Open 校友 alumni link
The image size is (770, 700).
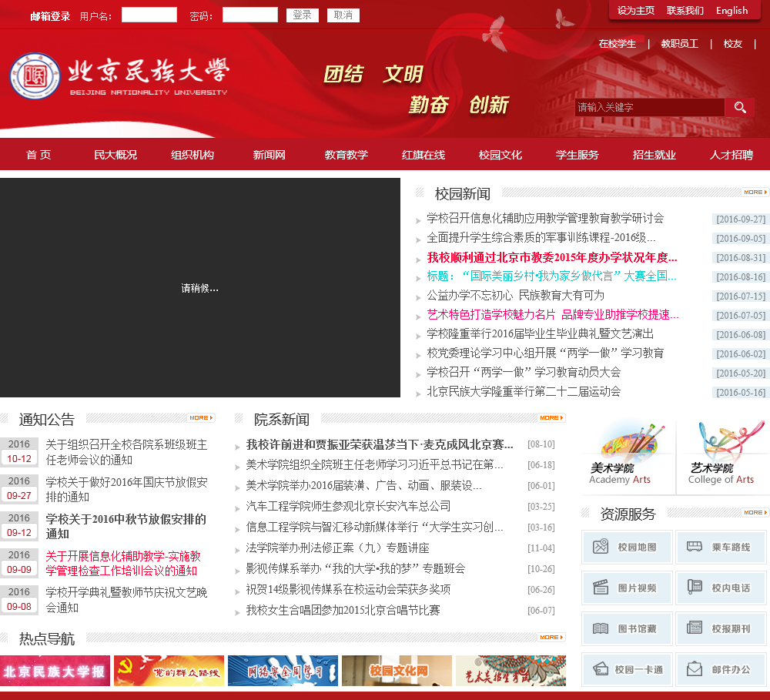tap(733, 44)
